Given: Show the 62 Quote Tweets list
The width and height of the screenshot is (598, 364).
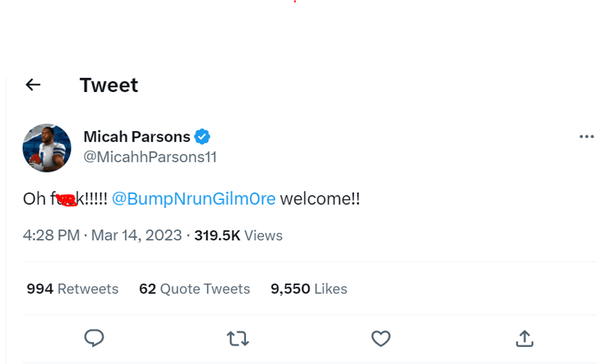Looking at the screenshot, I should coord(195,288).
